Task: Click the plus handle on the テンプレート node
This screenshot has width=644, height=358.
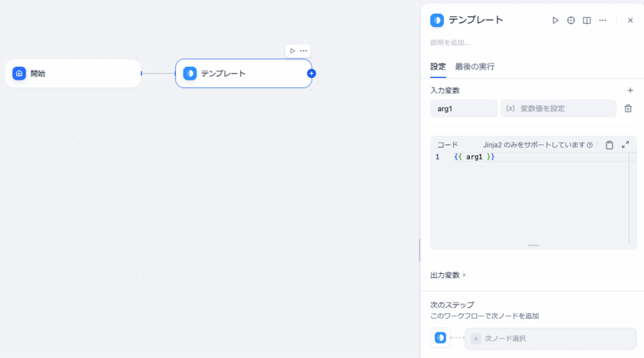Action: pos(311,73)
